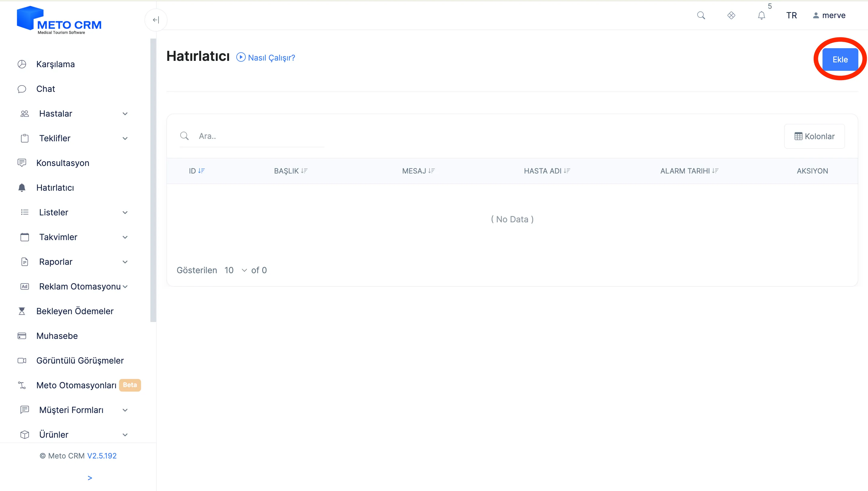Click the Meto CRM logo
Viewport: 868px width, 491px height.
tap(59, 20)
